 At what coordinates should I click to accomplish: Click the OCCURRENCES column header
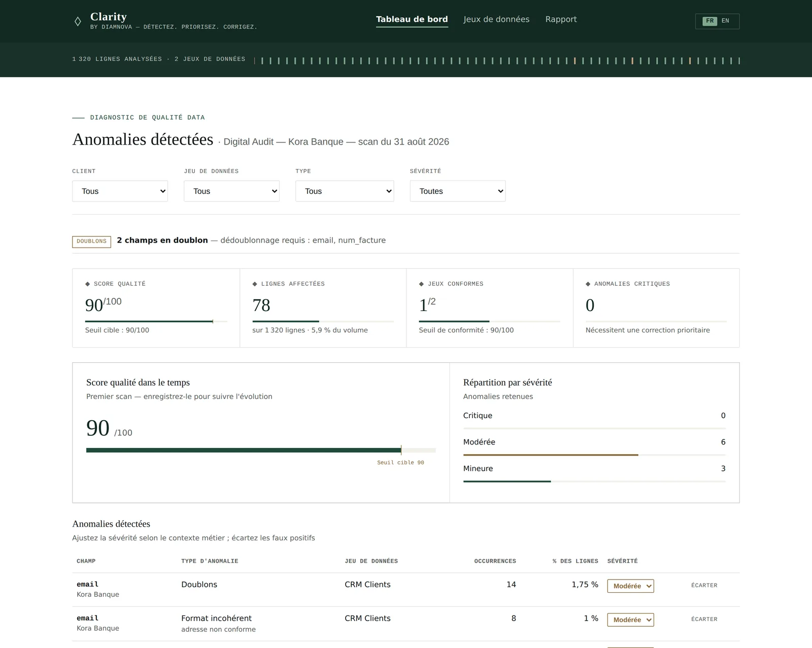(495, 561)
